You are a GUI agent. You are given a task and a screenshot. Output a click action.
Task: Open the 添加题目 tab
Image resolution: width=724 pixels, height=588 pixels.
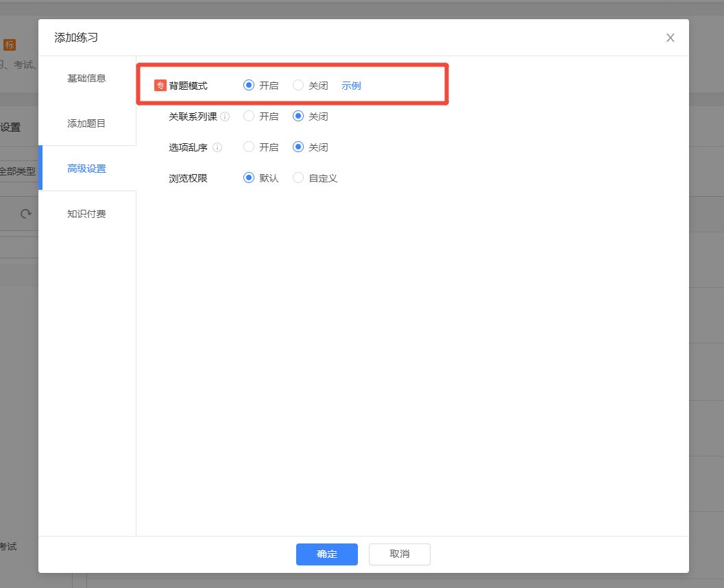(86, 123)
